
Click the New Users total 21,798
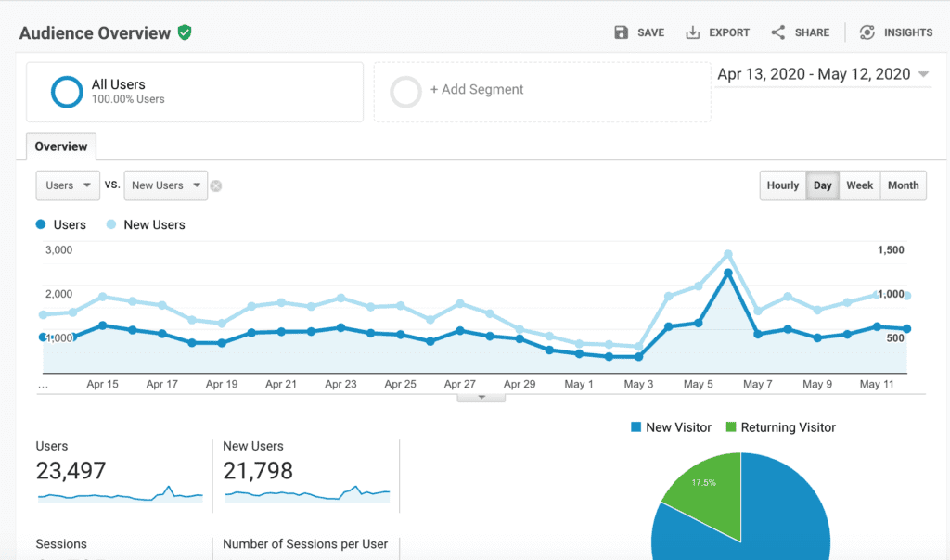tap(258, 471)
